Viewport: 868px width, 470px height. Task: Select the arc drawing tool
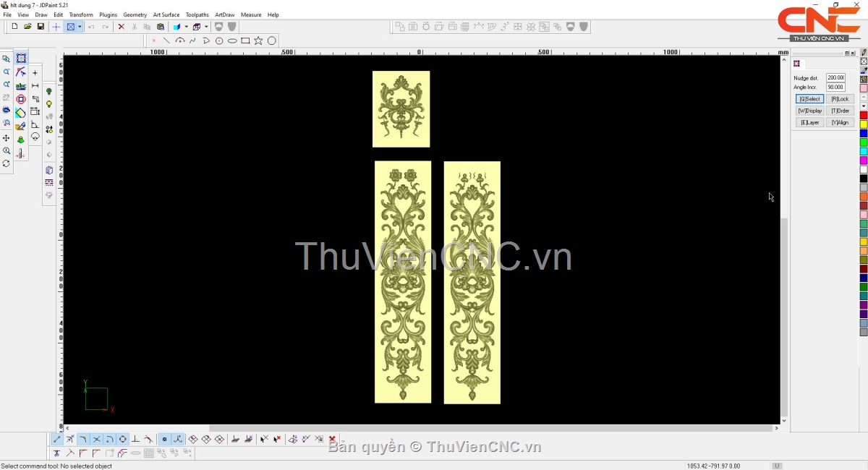tap(180, 40)
